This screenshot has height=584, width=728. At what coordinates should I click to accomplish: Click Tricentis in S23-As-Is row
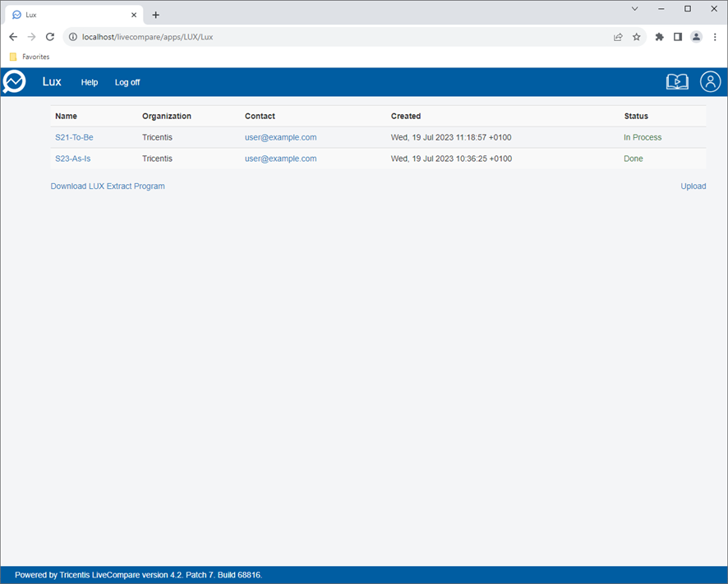tap(158, 159)
